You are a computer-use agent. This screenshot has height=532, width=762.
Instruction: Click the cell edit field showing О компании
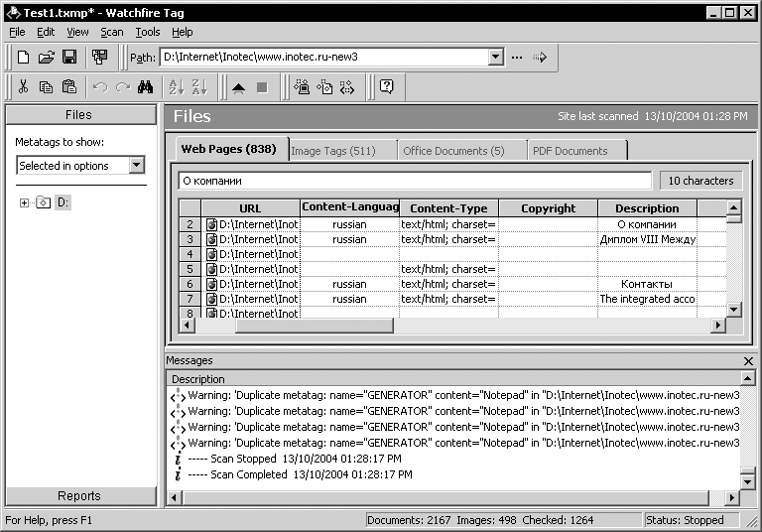click(x=415, y=181)
